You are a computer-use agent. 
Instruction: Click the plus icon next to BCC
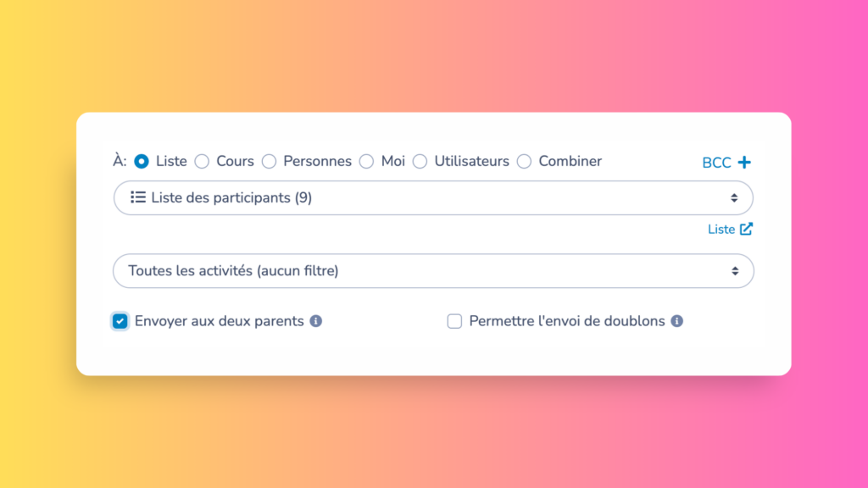pos(746,162)
